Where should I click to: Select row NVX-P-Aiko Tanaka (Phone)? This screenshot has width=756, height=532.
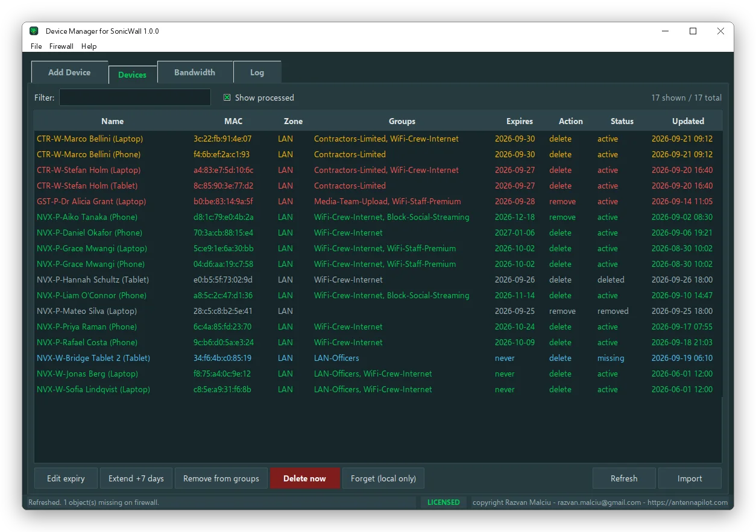click(x=377, y=217)
